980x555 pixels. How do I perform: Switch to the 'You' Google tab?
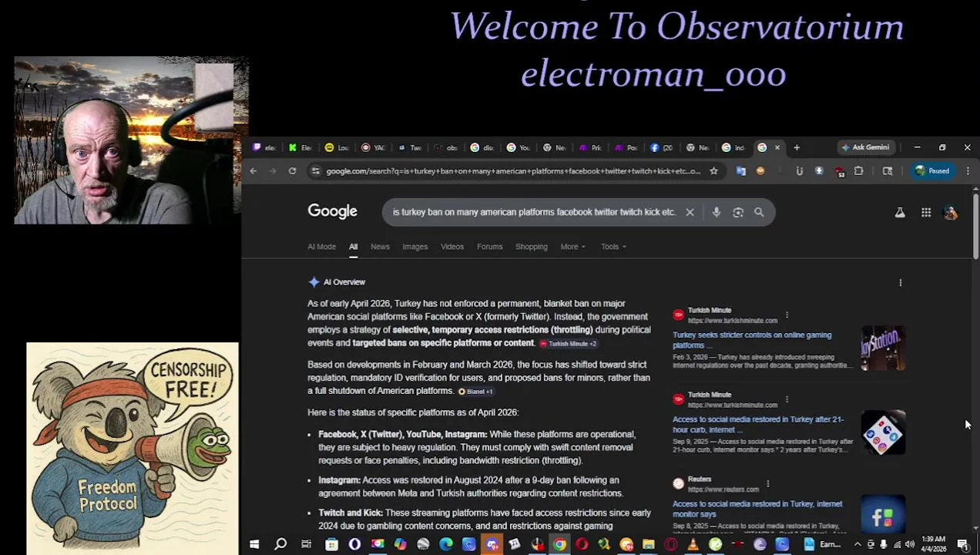coord(518,147)
